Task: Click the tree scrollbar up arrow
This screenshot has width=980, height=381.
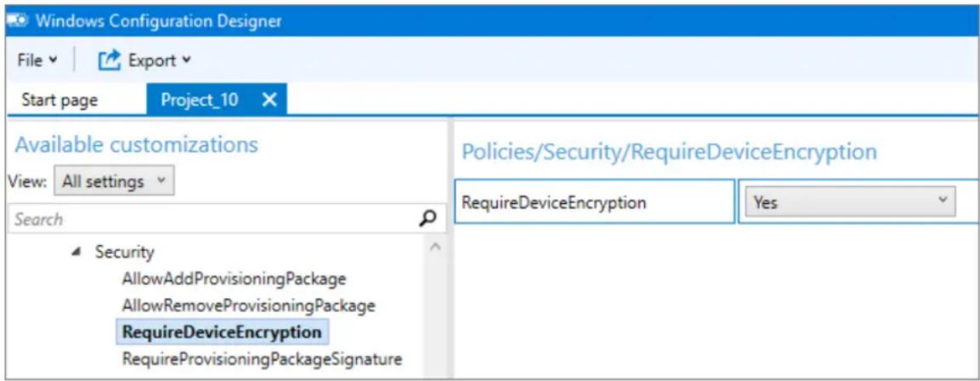Action: 436,247
